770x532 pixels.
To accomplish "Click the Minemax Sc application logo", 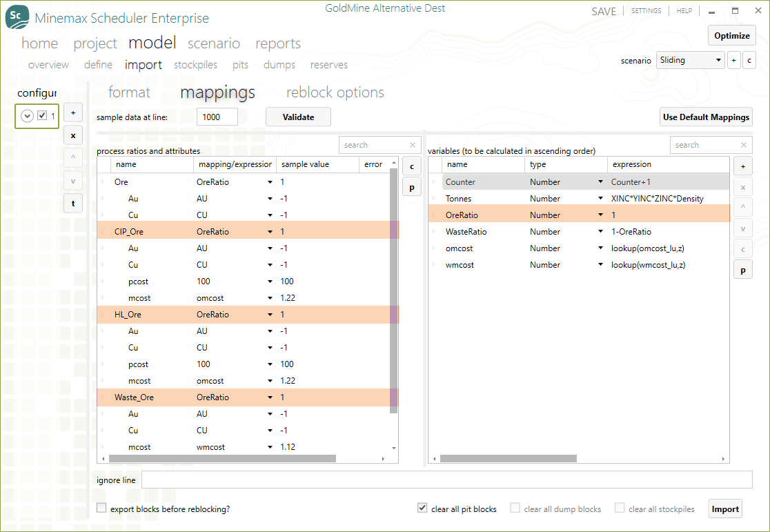I will tap(17, 17).
